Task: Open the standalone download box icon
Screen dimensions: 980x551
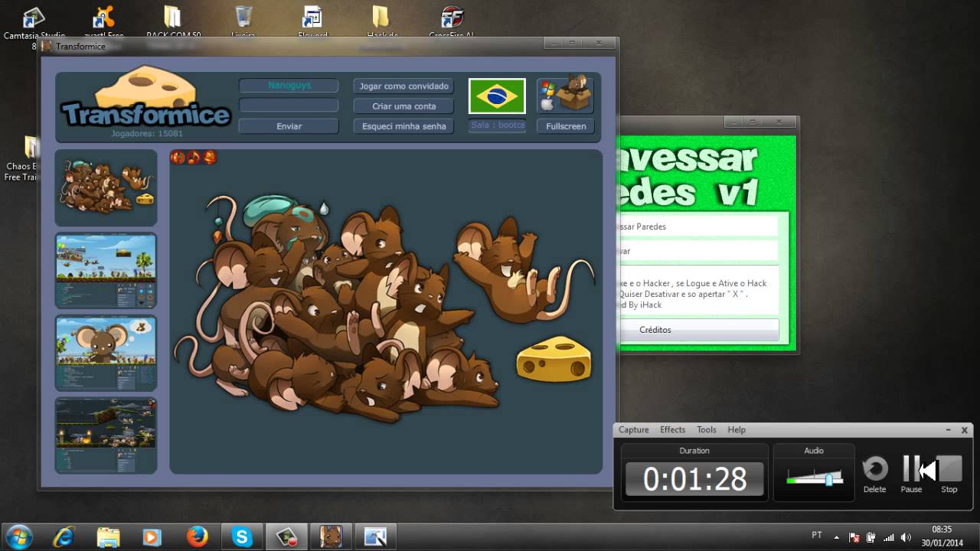Action: click(x=566, y=95)
